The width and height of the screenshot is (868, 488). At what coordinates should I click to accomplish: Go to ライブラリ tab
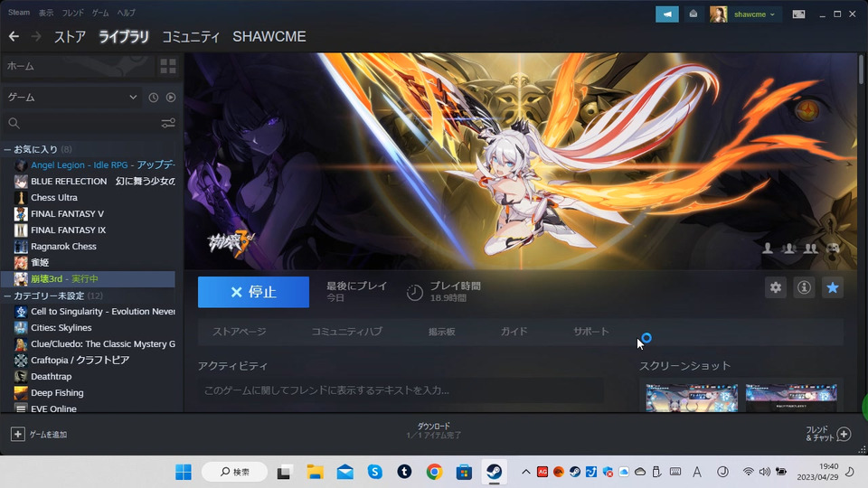pyautogui.click(x=124, y=36)
